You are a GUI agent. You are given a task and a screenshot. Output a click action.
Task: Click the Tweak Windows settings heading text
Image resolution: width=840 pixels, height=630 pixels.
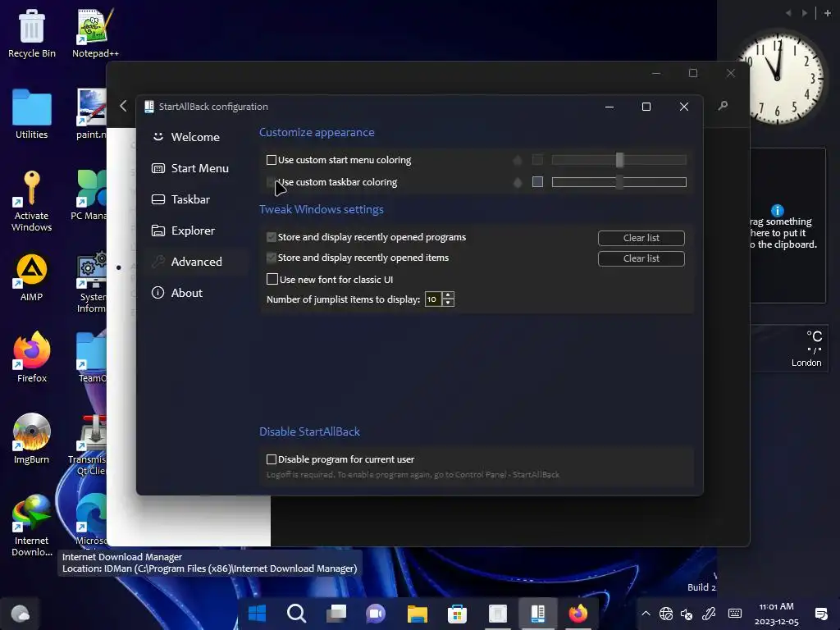point(322,209)
